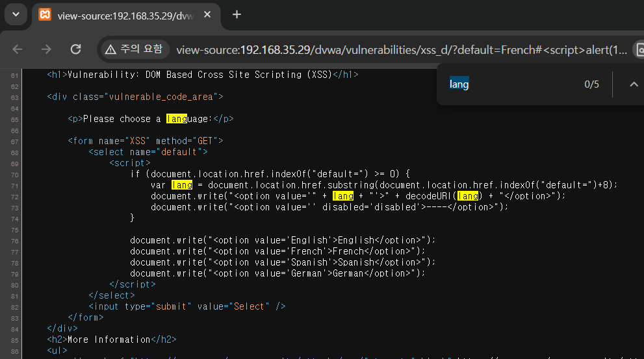
Task: Open a new browser tab
Action: (x=237, y=15)
